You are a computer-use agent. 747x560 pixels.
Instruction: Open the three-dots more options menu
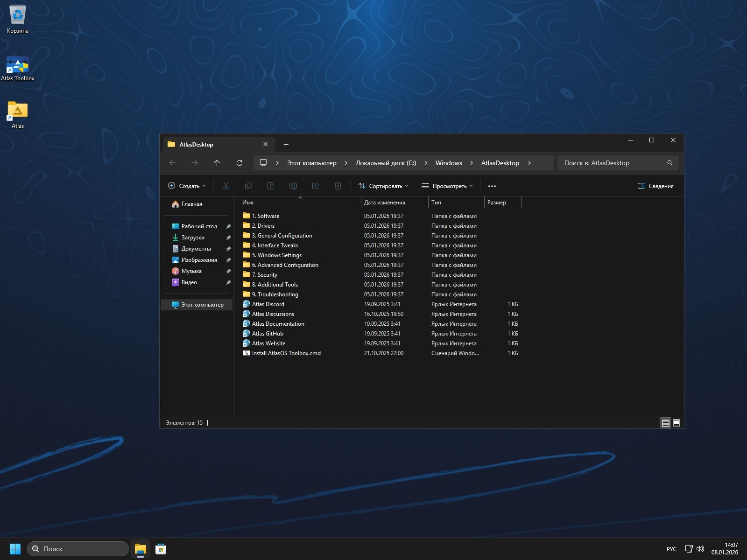point(492,186)
